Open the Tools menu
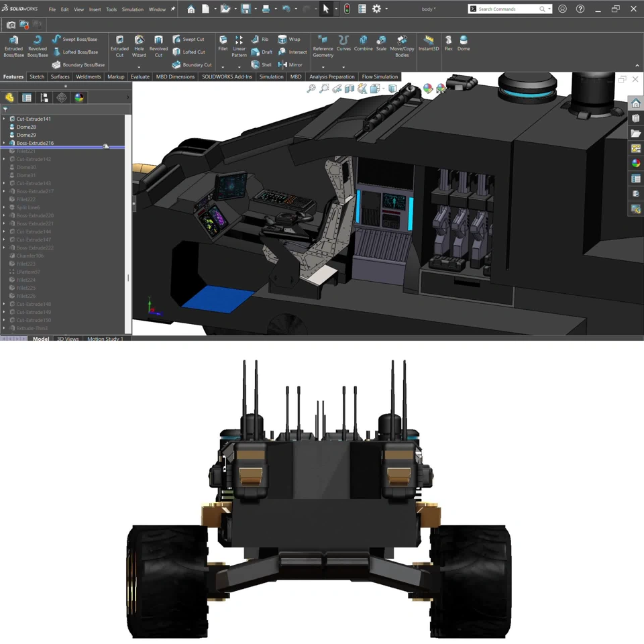Image resolution: width=644 pixels, height=644 pixels. (x=111, y=9)
